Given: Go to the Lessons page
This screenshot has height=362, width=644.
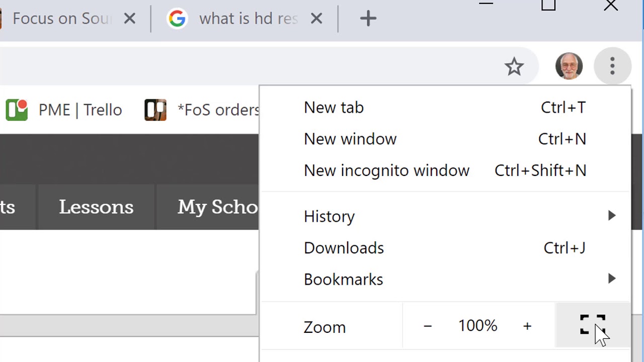Looking at the screenshot, I should point(96,207).
